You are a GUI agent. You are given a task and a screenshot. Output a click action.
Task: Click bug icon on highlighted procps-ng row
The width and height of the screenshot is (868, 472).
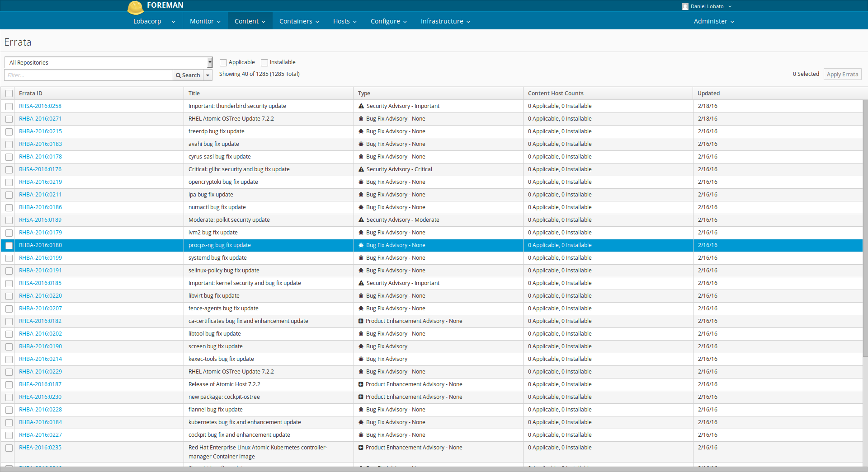[x=361, y=245]
